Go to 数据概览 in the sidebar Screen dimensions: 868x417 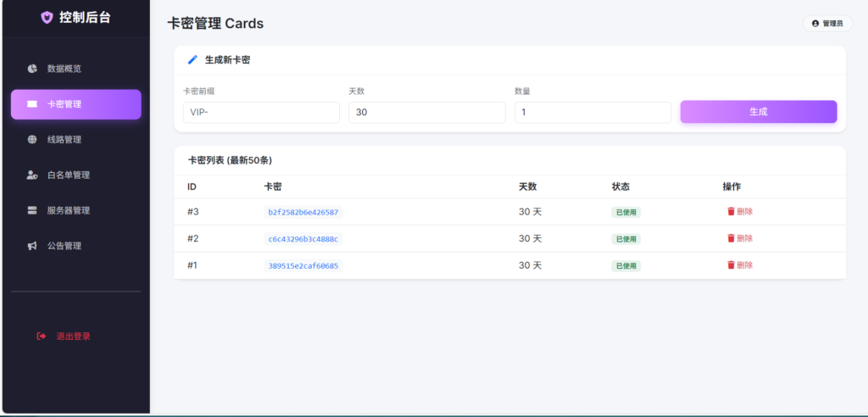[64, 69]
